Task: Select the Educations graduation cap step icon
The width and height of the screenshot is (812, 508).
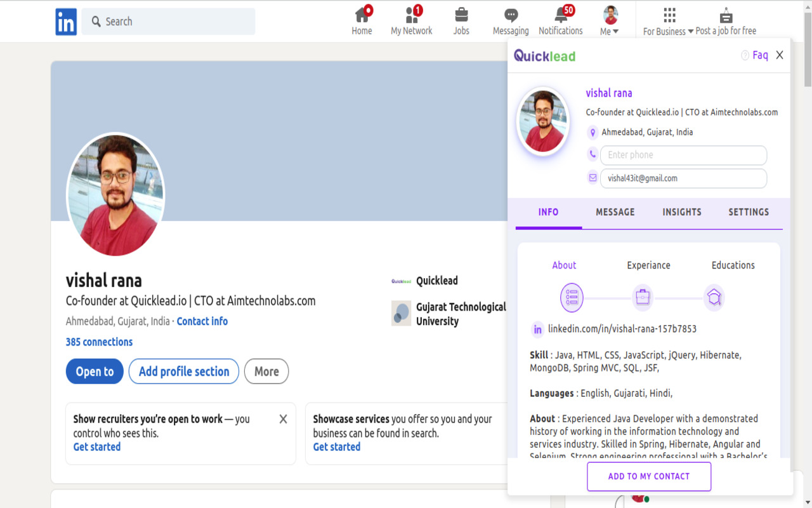Action: click(714, 297)
